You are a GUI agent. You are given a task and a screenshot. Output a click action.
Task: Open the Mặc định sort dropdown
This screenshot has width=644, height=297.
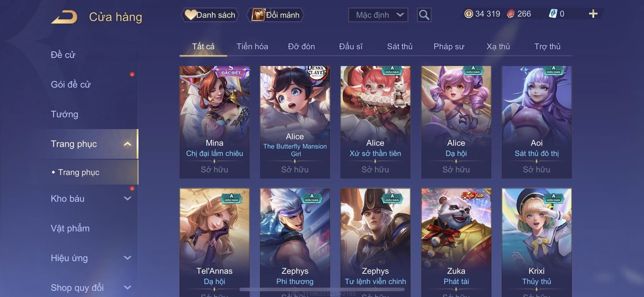pos(378,15)
